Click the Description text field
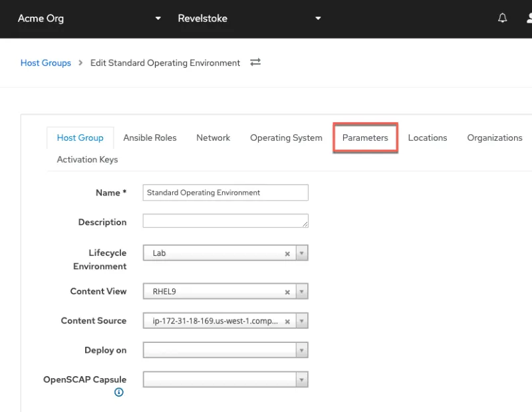Screen dimensions: 532x412 click(x=225, y=222)
